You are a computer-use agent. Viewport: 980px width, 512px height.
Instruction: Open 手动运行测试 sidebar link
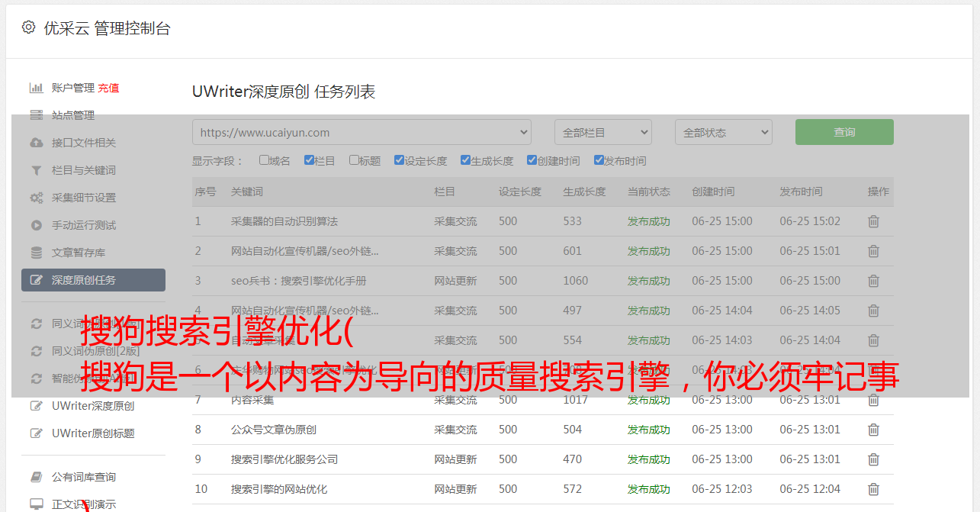coord(84,225)
